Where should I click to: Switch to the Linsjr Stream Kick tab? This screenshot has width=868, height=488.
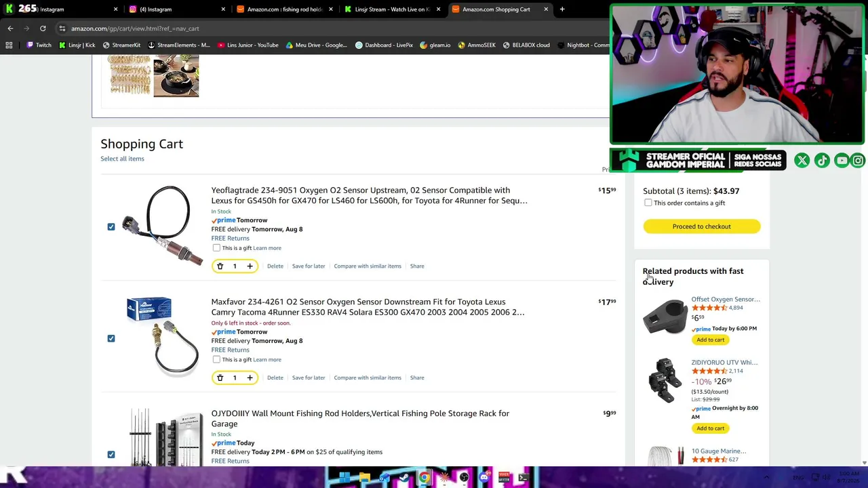pyautogui.click(x=392, y=9)
